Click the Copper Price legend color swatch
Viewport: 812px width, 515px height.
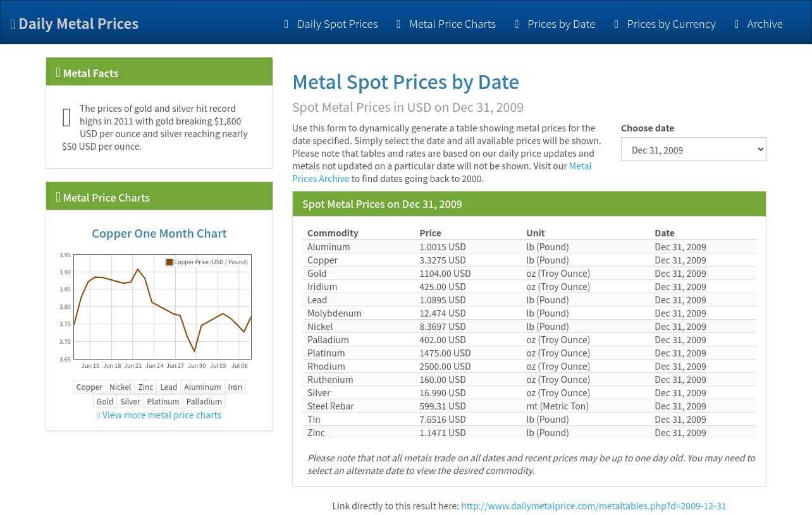tap(169, 262)
